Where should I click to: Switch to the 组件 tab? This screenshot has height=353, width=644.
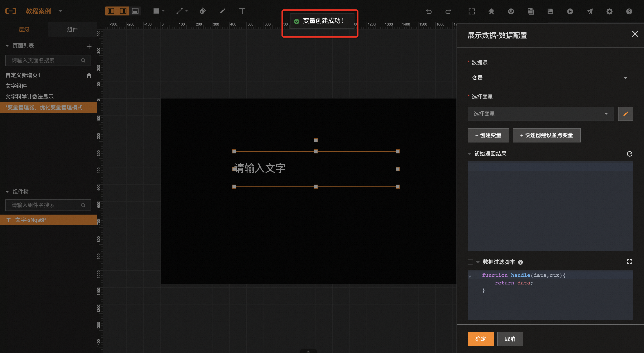(72, 30)
